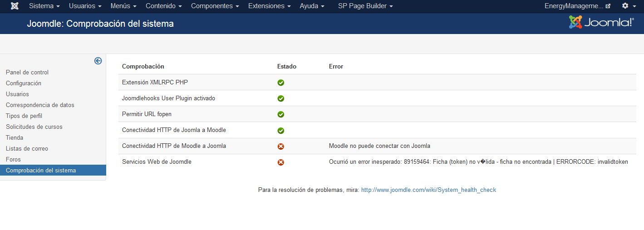
Task: Click the Joomla logo icon in top bar
Action: click(x=15, y=6)
